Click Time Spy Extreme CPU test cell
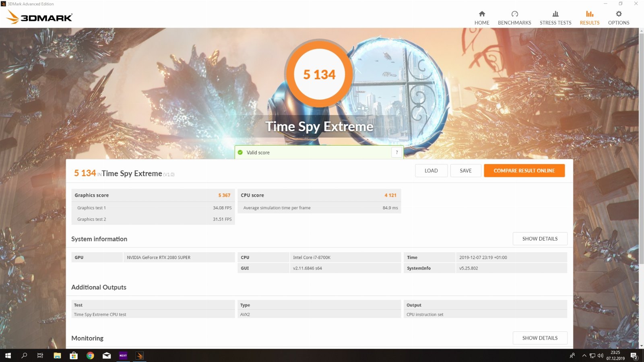The image size is (644, 362). (x=153, y=315)
